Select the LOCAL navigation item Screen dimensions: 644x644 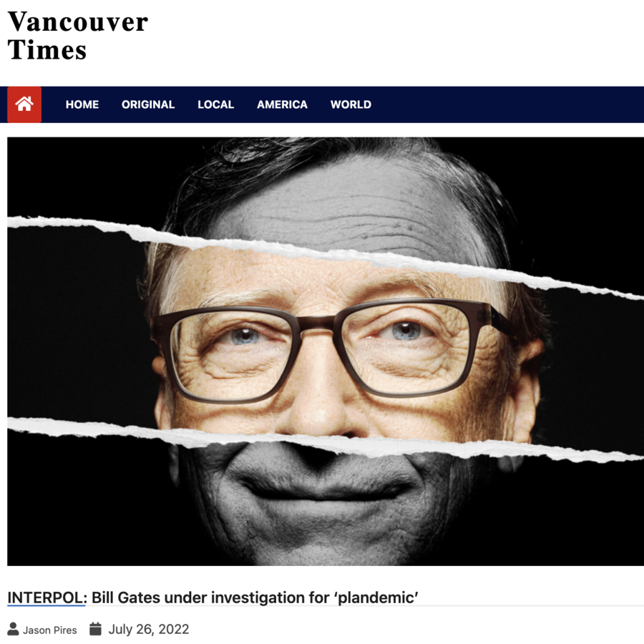[215, 104]
